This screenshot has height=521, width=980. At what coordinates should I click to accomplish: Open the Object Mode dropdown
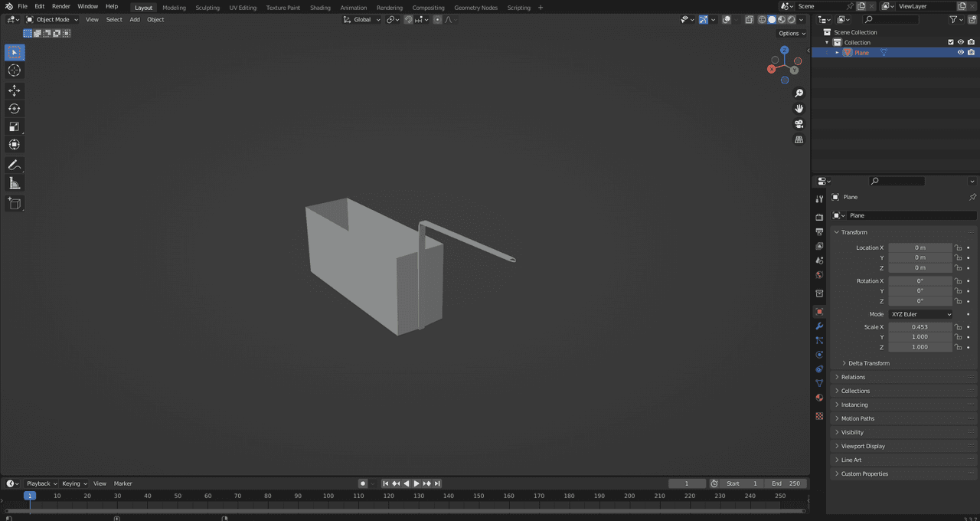pyautogui.click(x=52, y=19)
